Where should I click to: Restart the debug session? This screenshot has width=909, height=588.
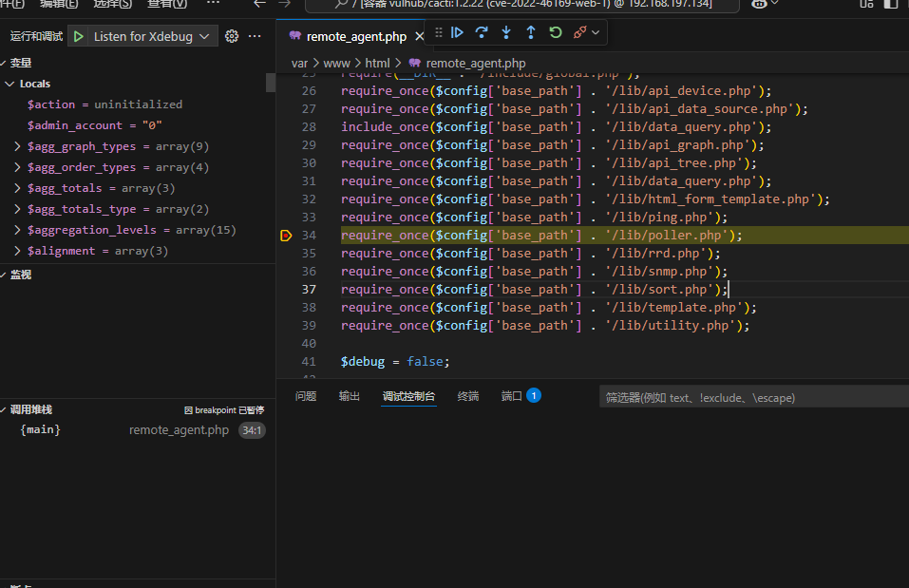tap(556, 32)
